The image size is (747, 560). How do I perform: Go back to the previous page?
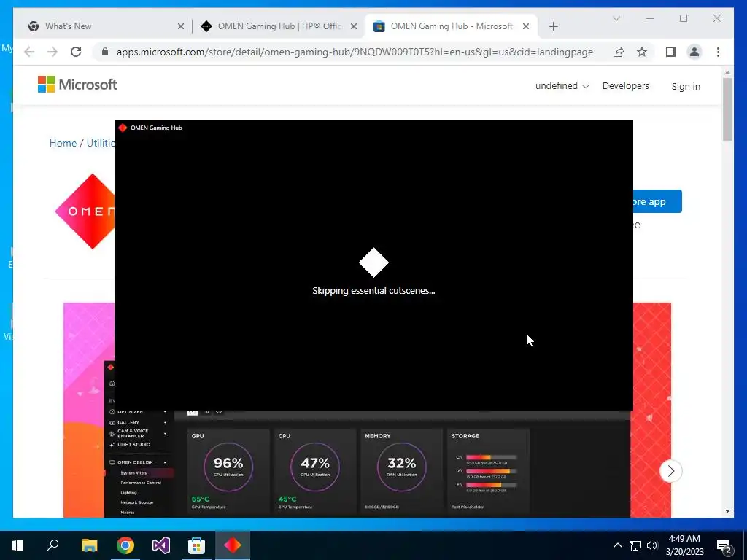[x=29, y=52]
